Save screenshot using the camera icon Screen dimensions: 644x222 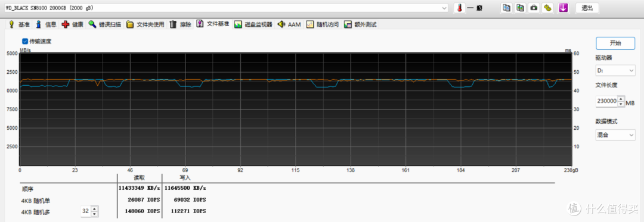[x=534, y=8]
